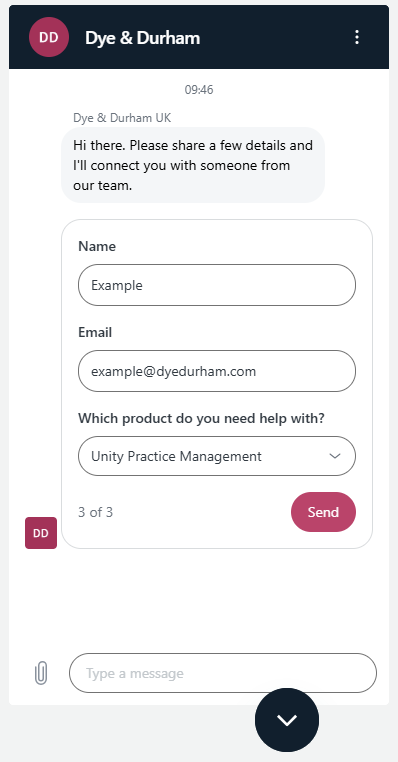Focus the Name field containing Example

coord(217,285)
